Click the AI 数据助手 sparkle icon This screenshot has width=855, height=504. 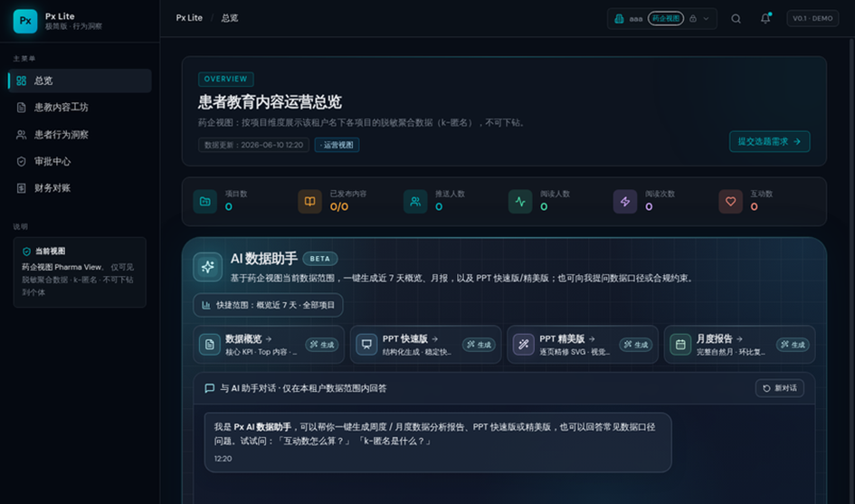click(208, 267)
